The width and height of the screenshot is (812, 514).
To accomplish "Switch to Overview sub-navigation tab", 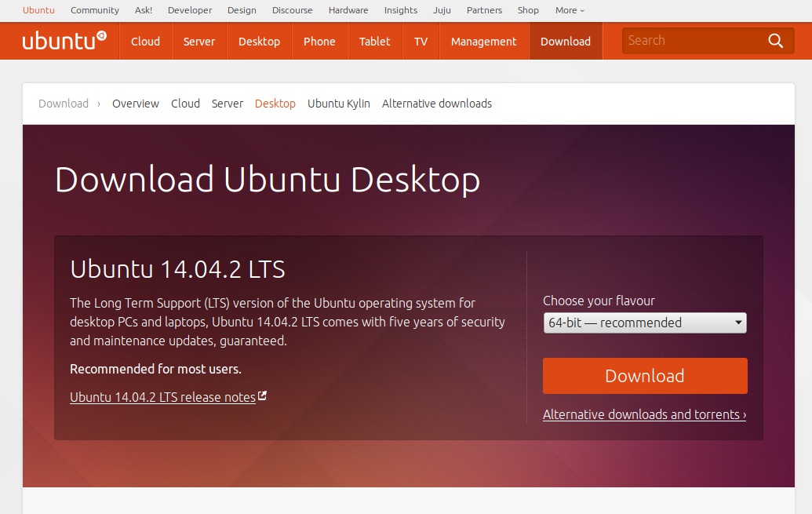I will pyautogui.click(x=135, y=104).
